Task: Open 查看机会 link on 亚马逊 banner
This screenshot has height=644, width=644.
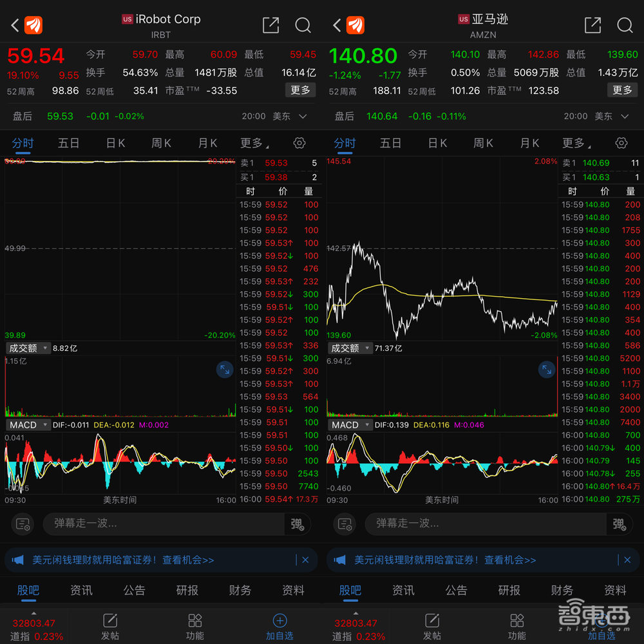Action: (510, 560)
